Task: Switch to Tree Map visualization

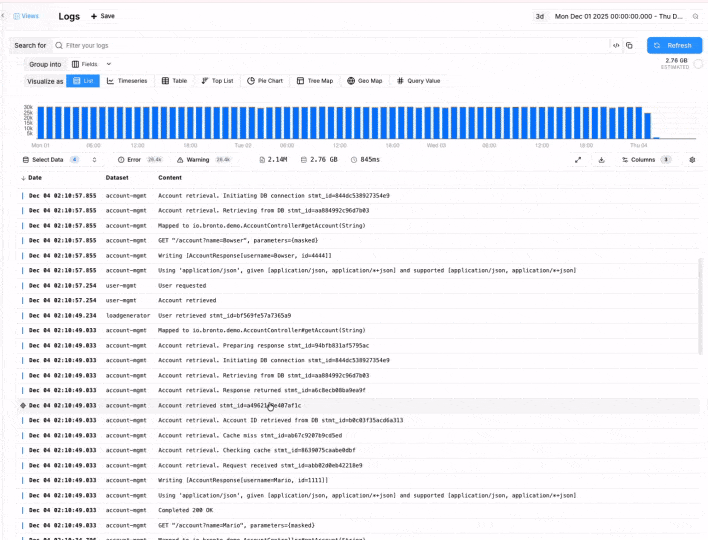Action: (x=315, y=81)
